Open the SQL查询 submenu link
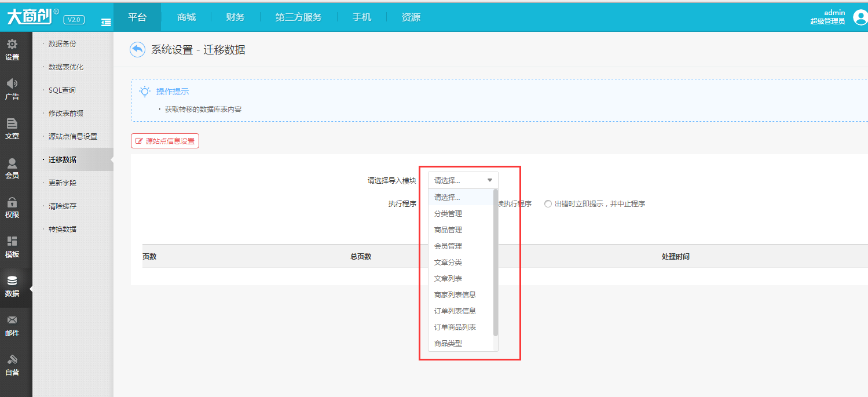Viewport: 868px width, 397px height. [62, 90]
